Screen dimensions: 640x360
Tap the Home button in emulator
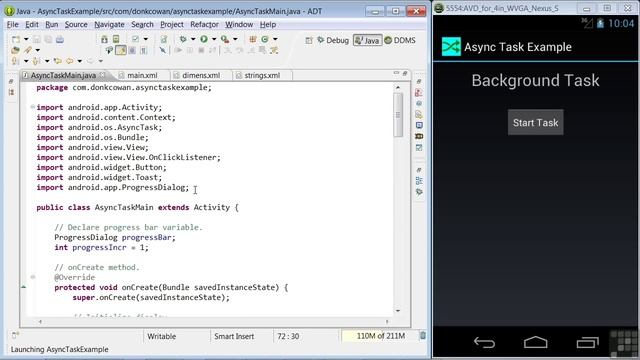click(536, 342)
